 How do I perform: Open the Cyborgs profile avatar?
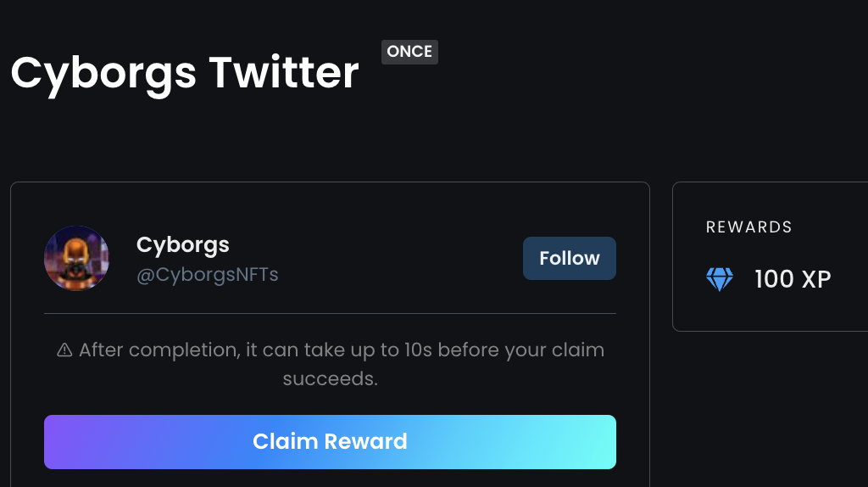[x=76, y=258]
